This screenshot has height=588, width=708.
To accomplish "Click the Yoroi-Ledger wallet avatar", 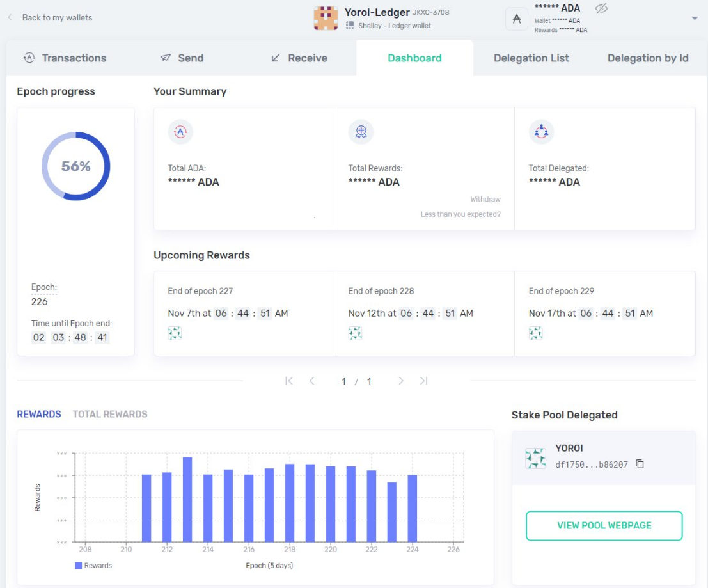I will pos(326,18).
